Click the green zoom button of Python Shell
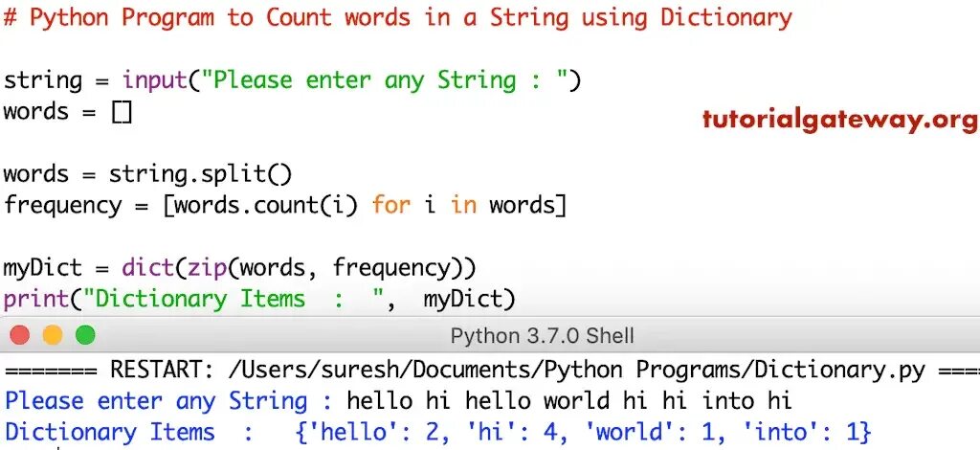This screenshot has width=980, height=450. tap(85, 335)
